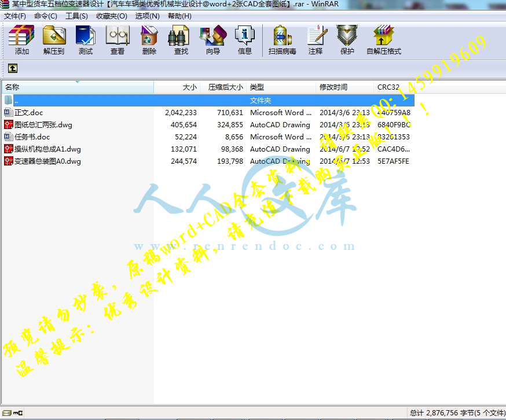Select the file 操纵机构总成A1.dwg
Image resolution: width=506 pixels, height=420 pixels.
click(x=47, y=149)
